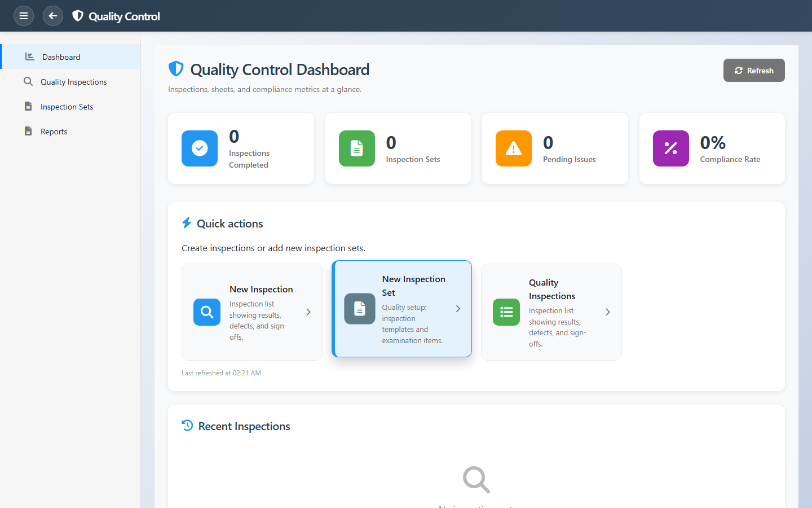Click the green Inspection Sets document icon
812x508 pixels.
357,148
